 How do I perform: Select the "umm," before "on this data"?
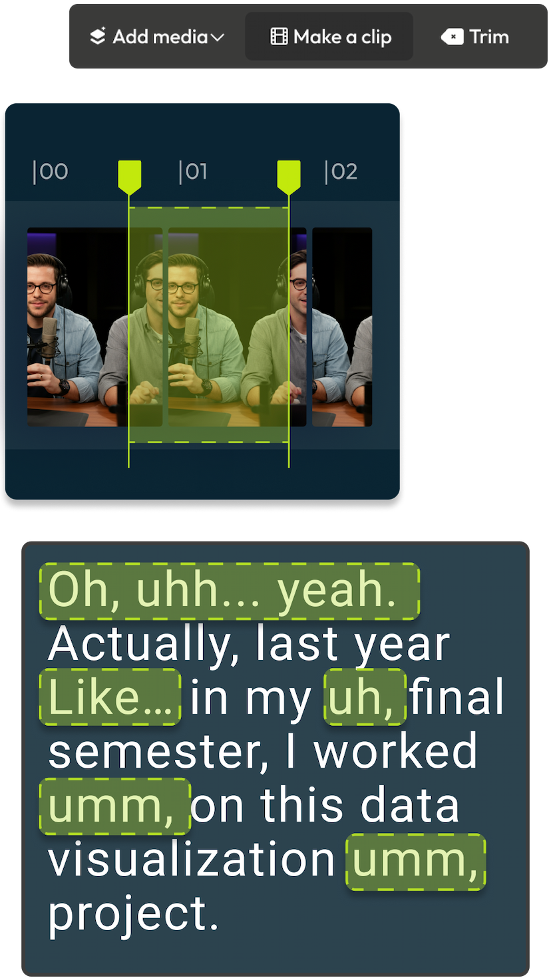click(x=115, y=806)
